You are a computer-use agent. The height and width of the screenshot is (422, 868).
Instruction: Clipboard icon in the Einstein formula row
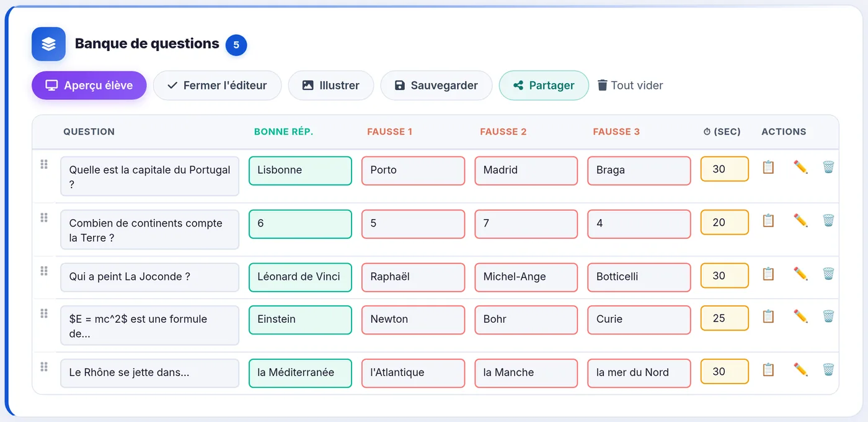[x=768, y=316]
